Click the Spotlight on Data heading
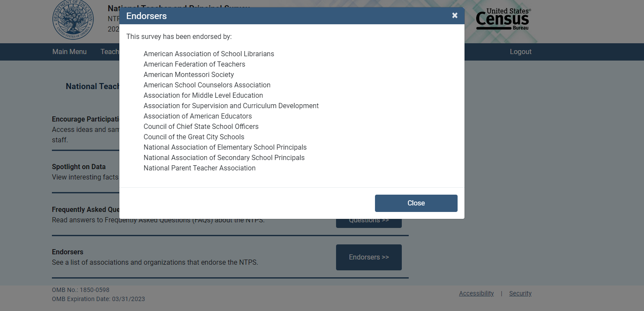Viewport: 644px width, 311px height. [x=79, y=167]
